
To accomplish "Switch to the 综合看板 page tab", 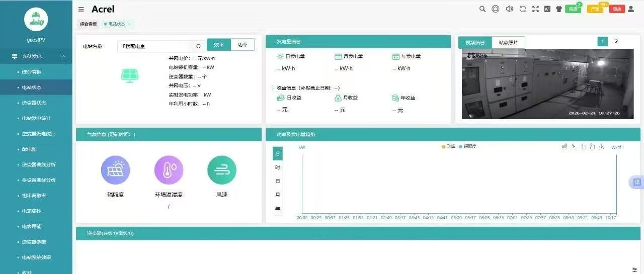I will (x=89, y=24).
